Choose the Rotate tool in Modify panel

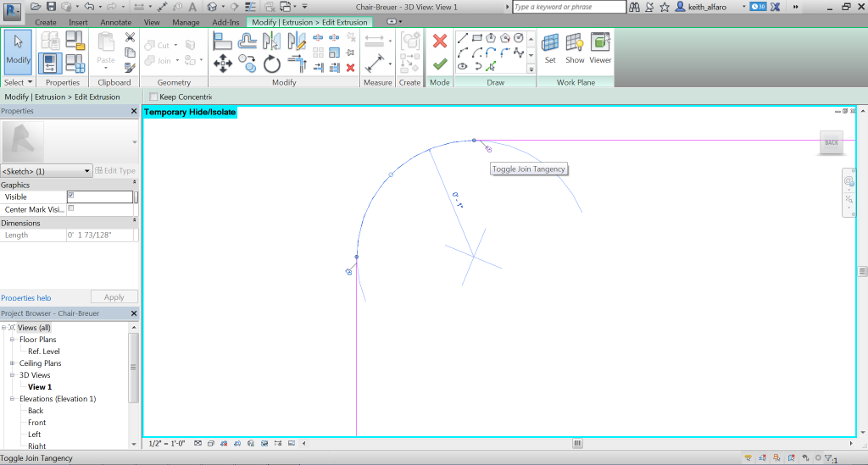(x=272, y=64)
